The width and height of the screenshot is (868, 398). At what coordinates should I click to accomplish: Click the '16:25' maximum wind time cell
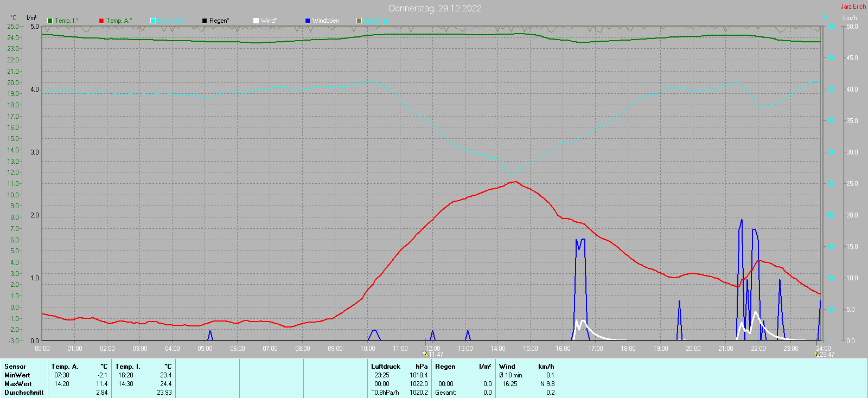[510, 384]
